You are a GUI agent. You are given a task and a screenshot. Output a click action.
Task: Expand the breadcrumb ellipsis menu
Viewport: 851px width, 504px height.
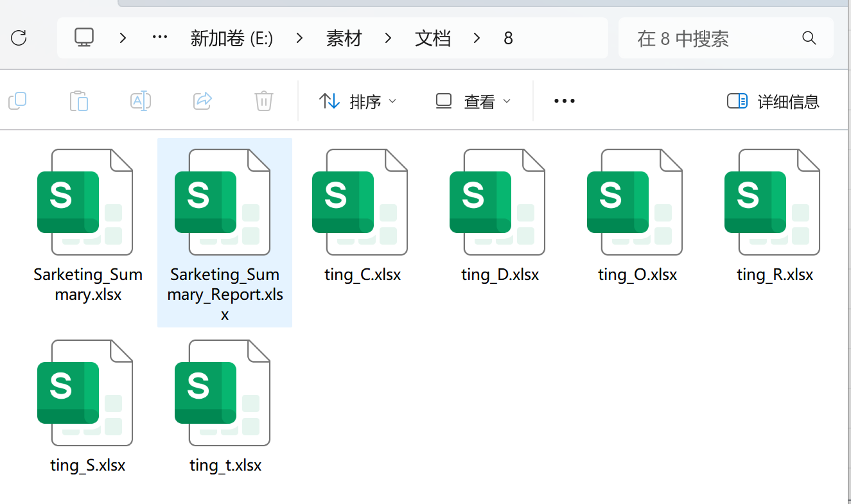159,38
